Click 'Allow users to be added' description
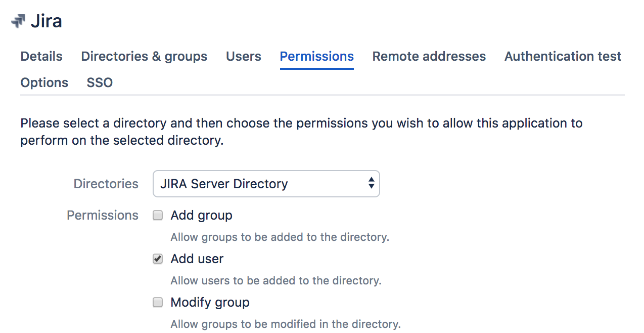Screen dimensions: 644x333 pyautogui.click(x=276, y=280)
